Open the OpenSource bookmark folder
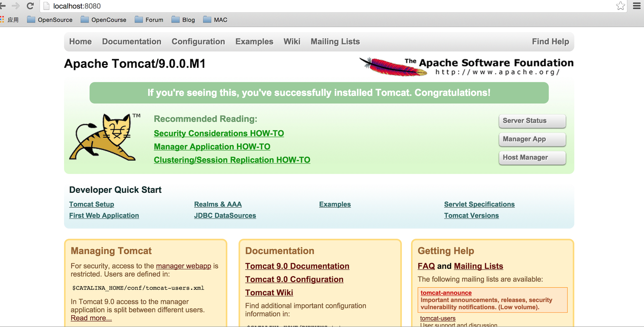This screenshot has width=644, height=327. coord(50,20)
